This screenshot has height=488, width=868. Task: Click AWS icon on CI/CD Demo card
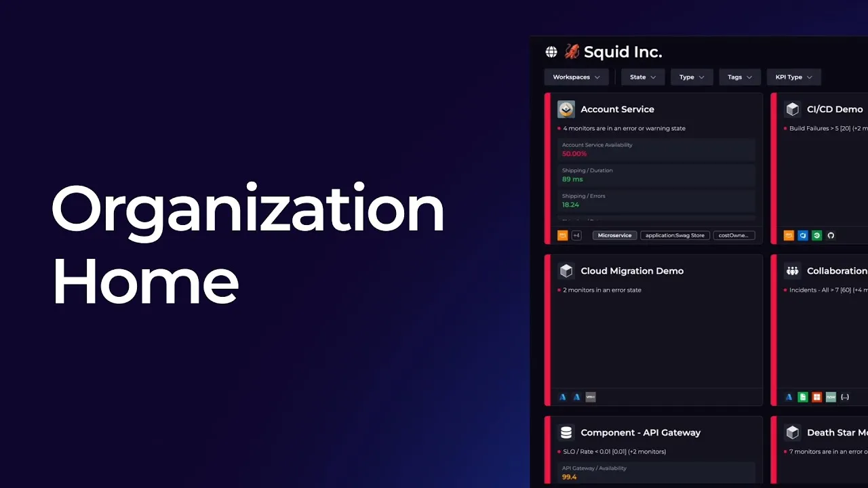(x=789, y=235)
